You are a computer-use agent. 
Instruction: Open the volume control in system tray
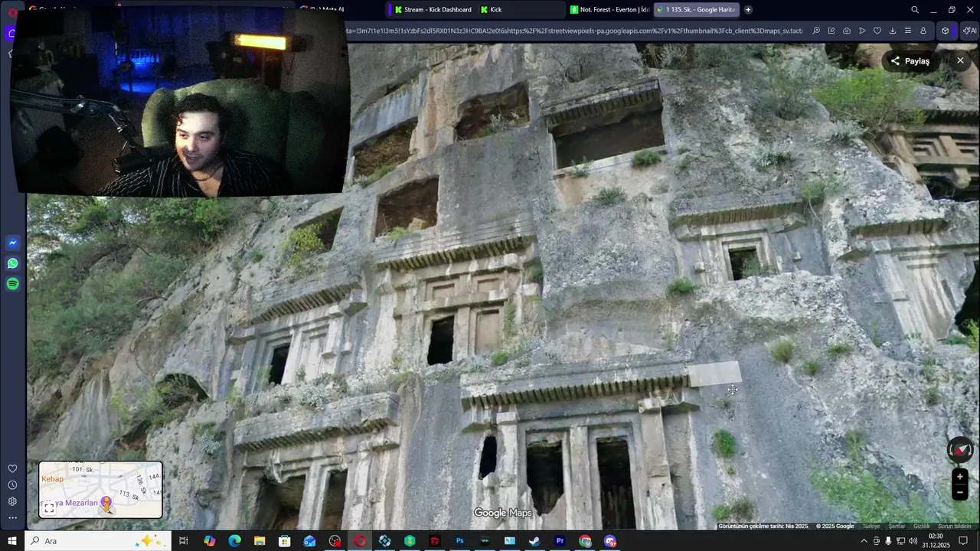pyautogui.click(x=913, y=541)
